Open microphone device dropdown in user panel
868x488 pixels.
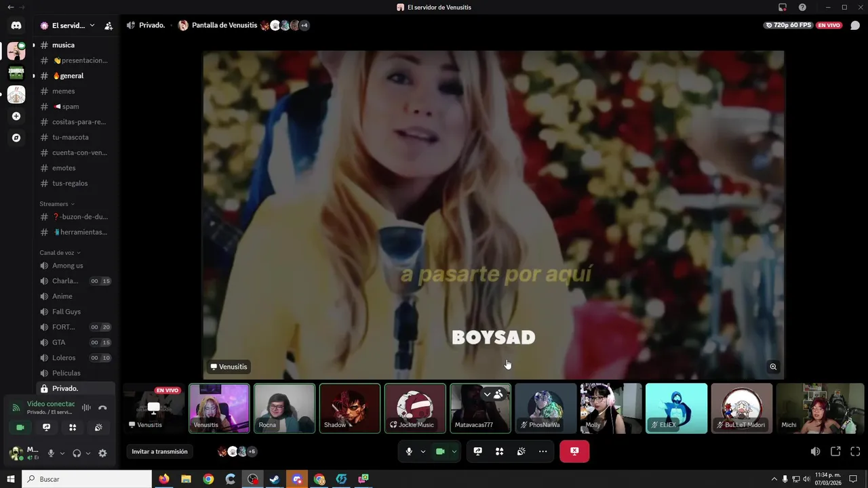pos(62,453)
